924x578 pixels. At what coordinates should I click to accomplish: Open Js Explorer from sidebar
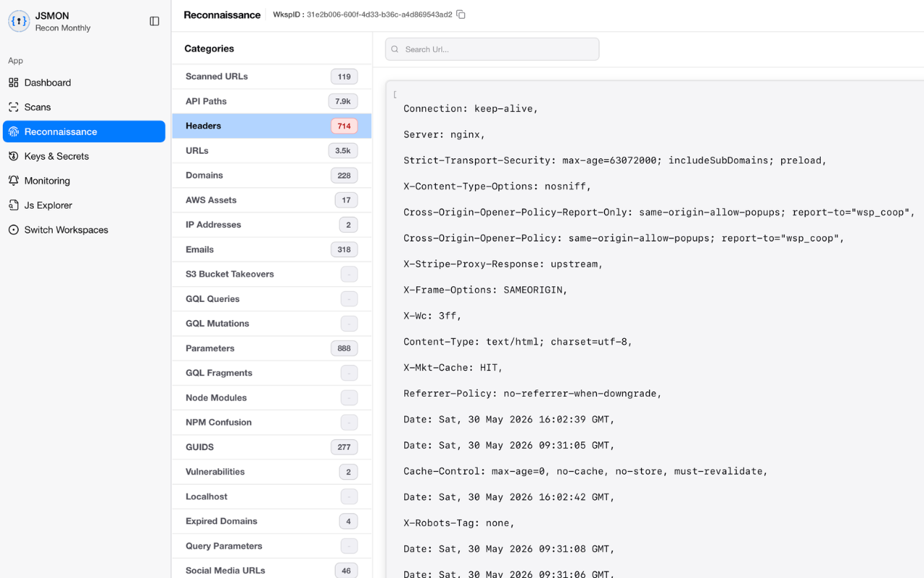(x=84, y=205)
